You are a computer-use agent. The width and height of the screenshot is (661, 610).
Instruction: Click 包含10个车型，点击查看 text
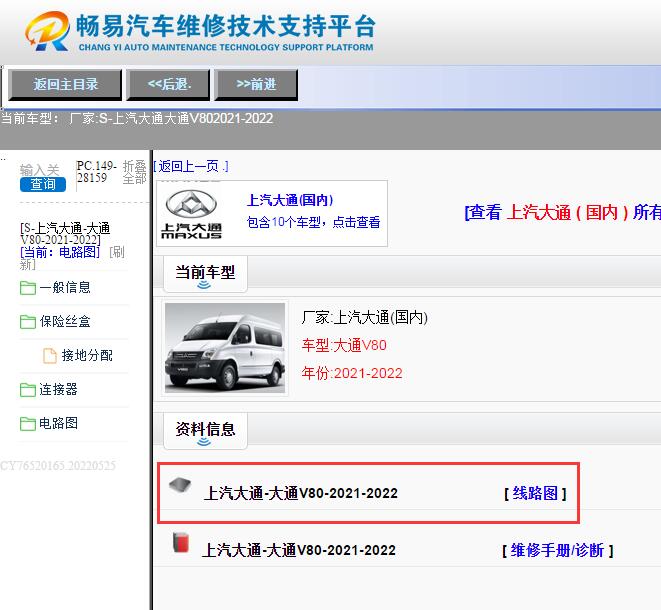314,222
